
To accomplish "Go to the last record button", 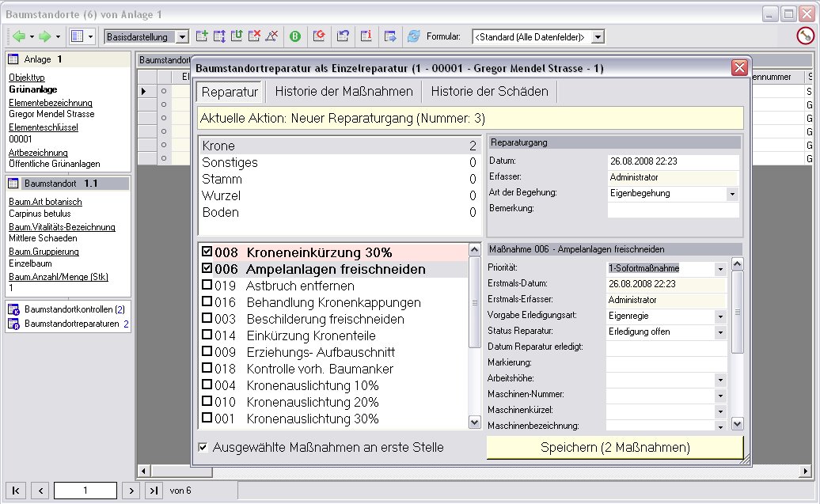I will 154,491.
